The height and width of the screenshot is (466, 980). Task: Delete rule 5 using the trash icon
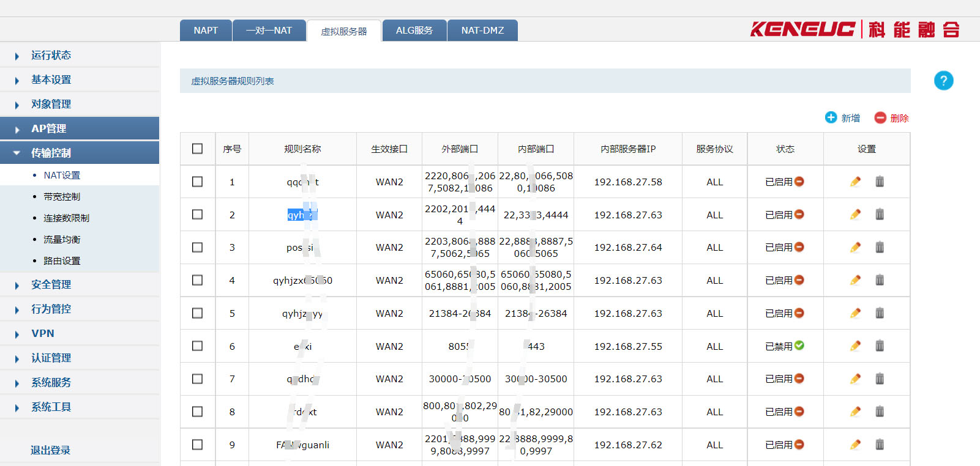click(x=880, y=313)
